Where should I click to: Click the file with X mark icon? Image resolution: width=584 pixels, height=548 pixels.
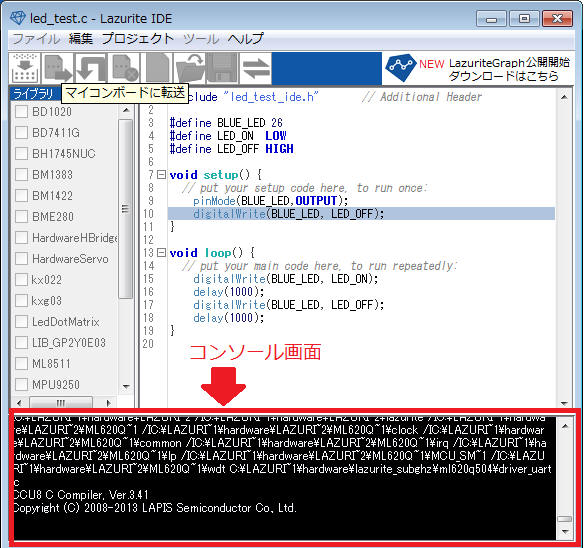point(124,68)
